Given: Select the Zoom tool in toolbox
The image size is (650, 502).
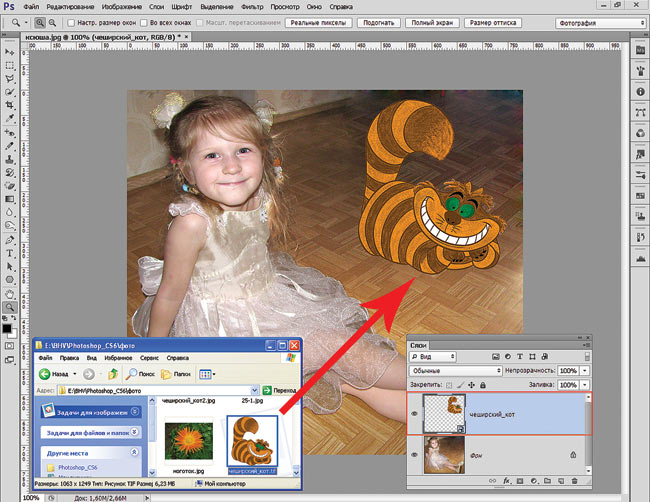Looking at the screenshot, I should pyautogui.click(x=10, y=307).
